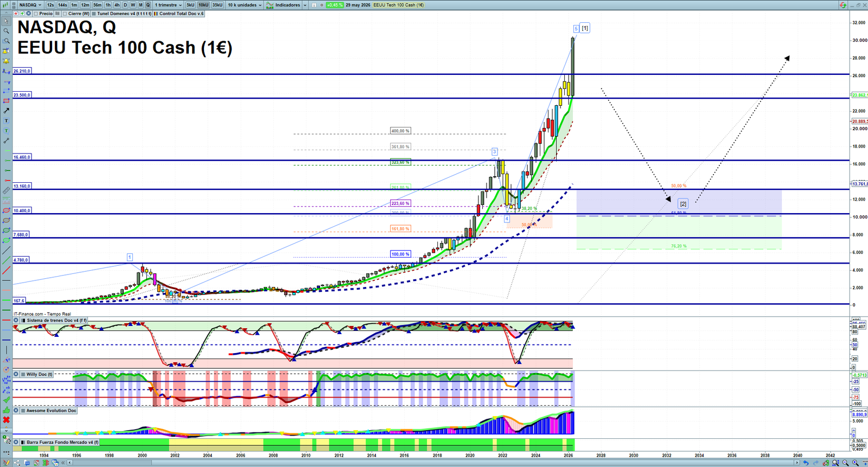The image size is (868, 467).
Task: Set history to 5kU
Action: click(x=190, y=5)
